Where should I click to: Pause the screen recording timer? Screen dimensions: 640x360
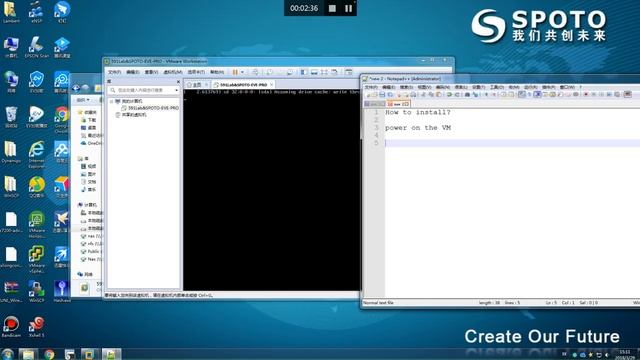tap(348, 8)
